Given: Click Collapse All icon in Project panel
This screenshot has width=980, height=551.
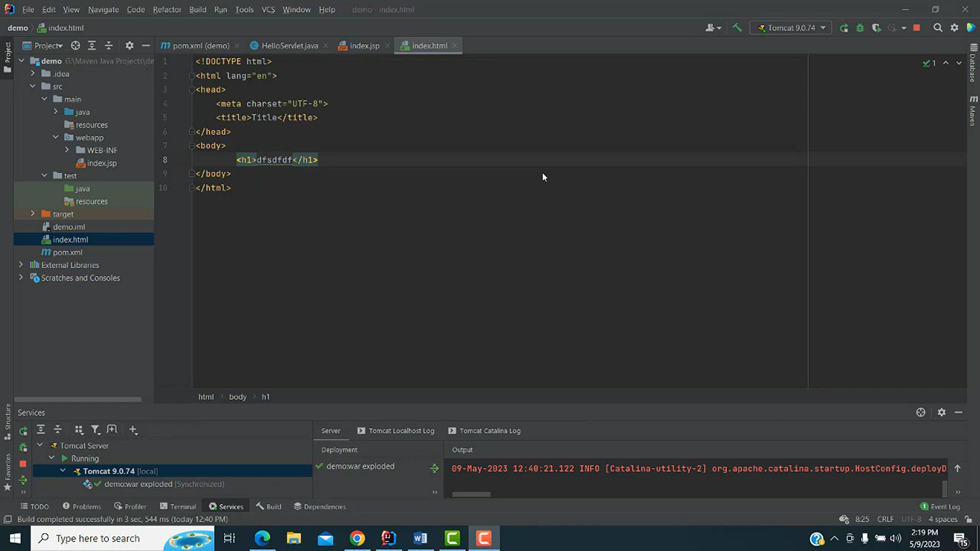Looking at the screenshot, I should tap(109, 46).
